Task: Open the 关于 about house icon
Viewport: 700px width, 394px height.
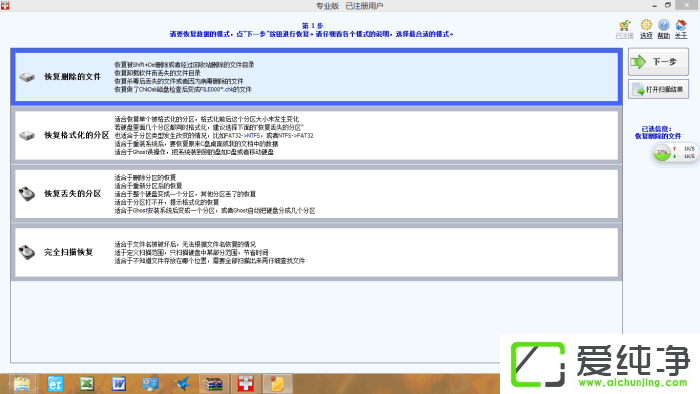Action: point(681,29)
